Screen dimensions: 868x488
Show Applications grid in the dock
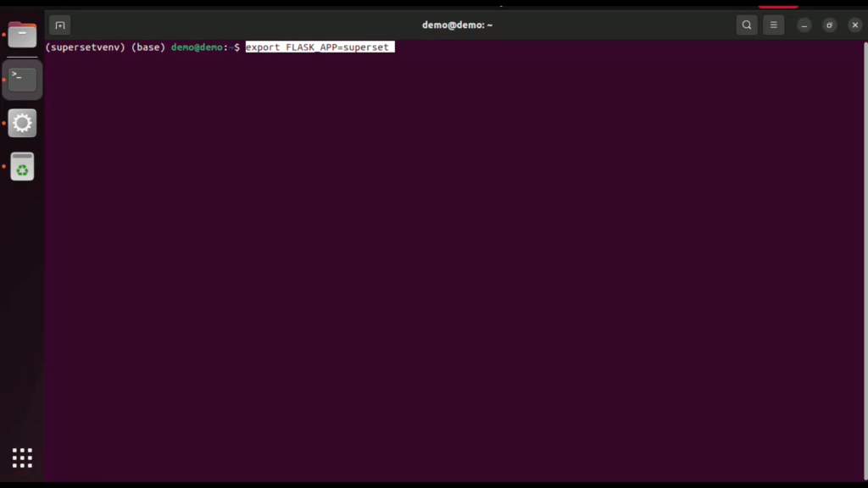[22, 457]
